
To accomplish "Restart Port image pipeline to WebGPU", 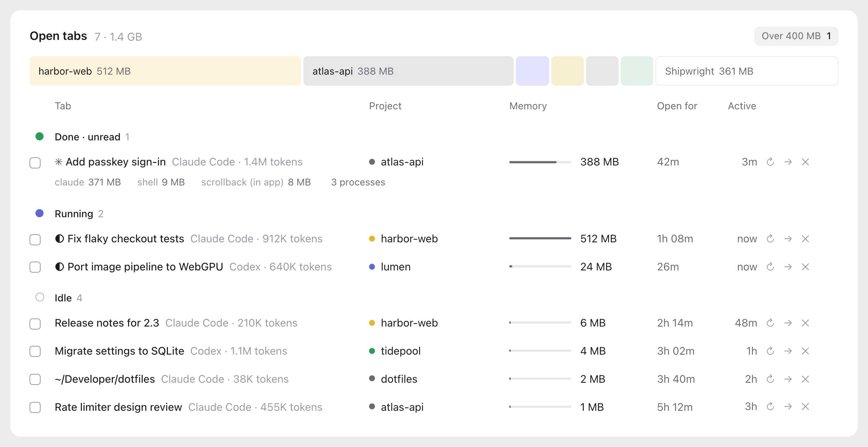I will tap(770, 267).
